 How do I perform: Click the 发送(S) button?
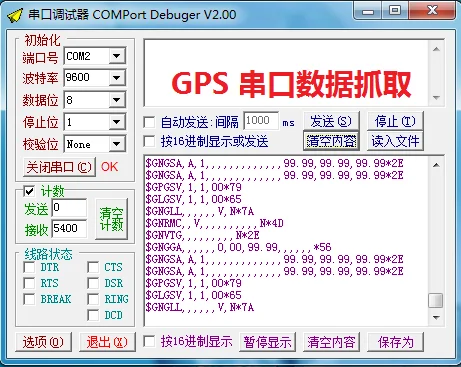point(331,121)
